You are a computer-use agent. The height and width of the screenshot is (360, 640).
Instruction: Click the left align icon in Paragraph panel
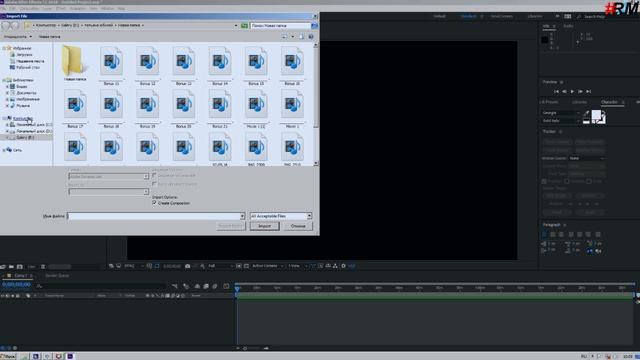[544, 234]
